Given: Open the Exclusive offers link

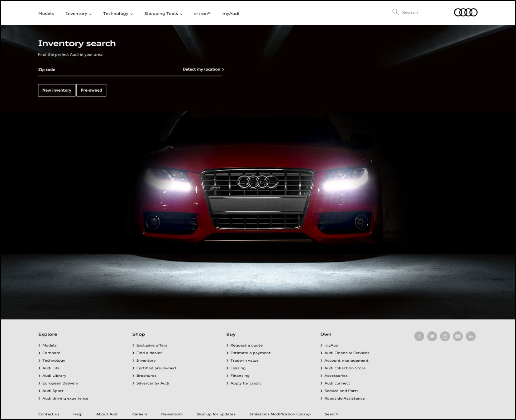Looking at the screenshot, I should click(152, 346).
